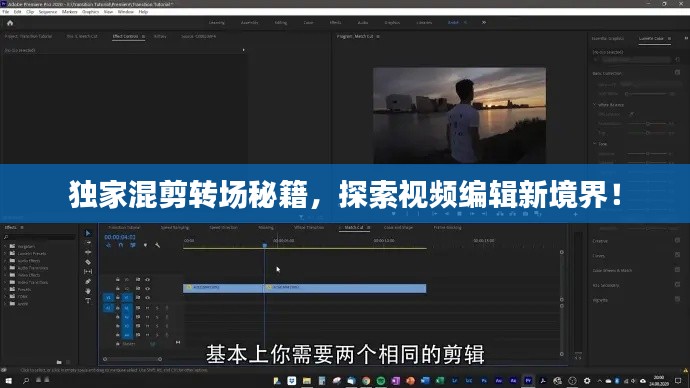The height and width of the screenshot is (388, 690).
Task: Click the Temperature slider handle
Action: click(x=648, y=124)
